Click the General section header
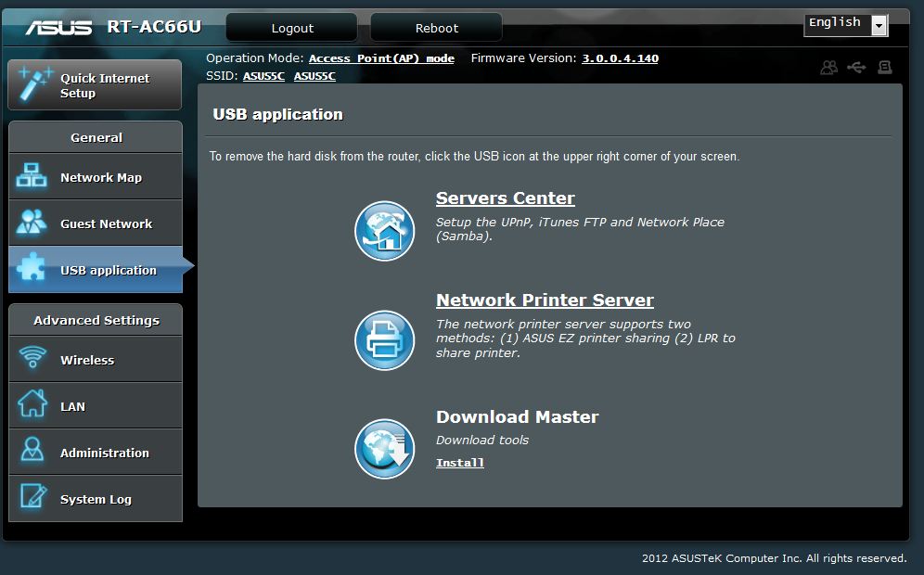924x575 pixels. pyautogui.click(x=96, y=137)
